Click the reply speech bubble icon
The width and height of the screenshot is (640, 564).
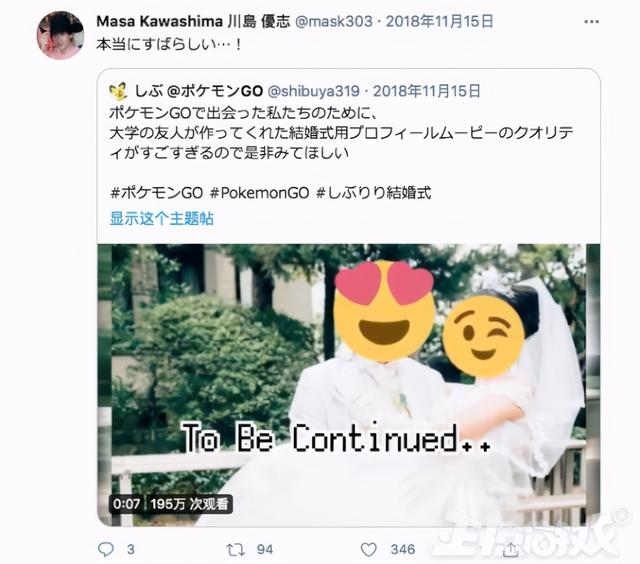(106, 549)
